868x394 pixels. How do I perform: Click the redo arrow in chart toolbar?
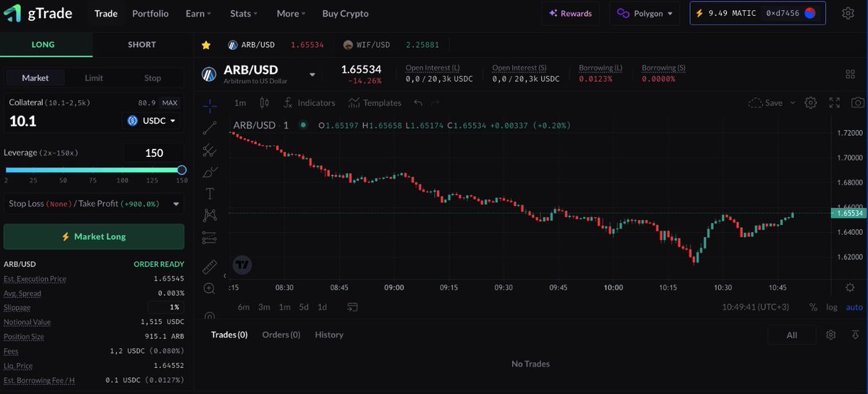click(437, 103)
